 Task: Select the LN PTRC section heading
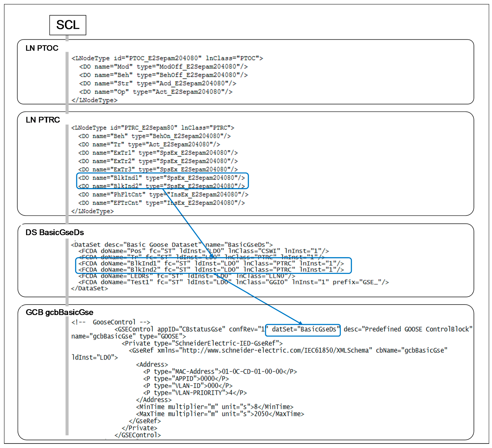click(x=43, y=120)
